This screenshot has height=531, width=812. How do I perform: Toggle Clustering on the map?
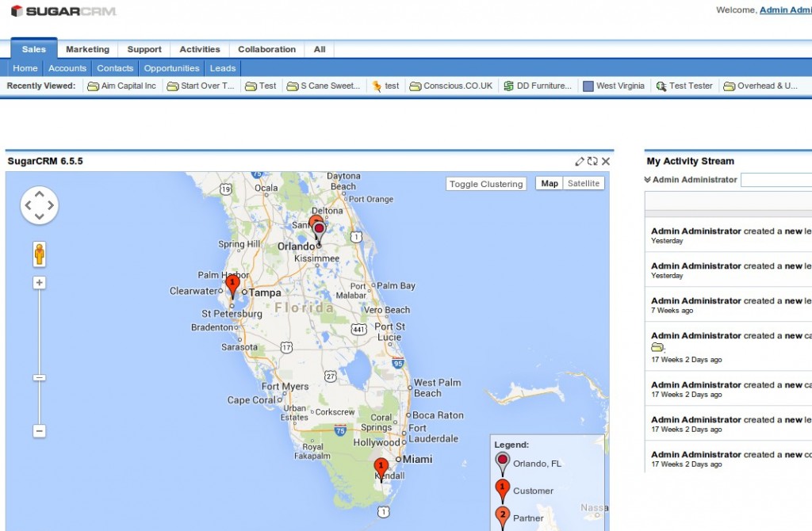[x=486, y=184]
